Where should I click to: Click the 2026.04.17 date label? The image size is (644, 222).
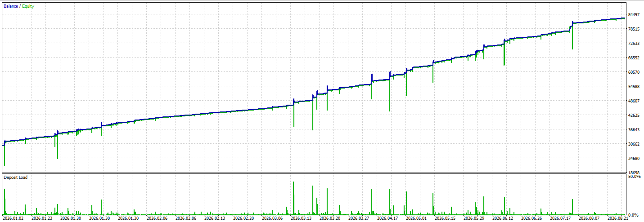tap(387, 218)
